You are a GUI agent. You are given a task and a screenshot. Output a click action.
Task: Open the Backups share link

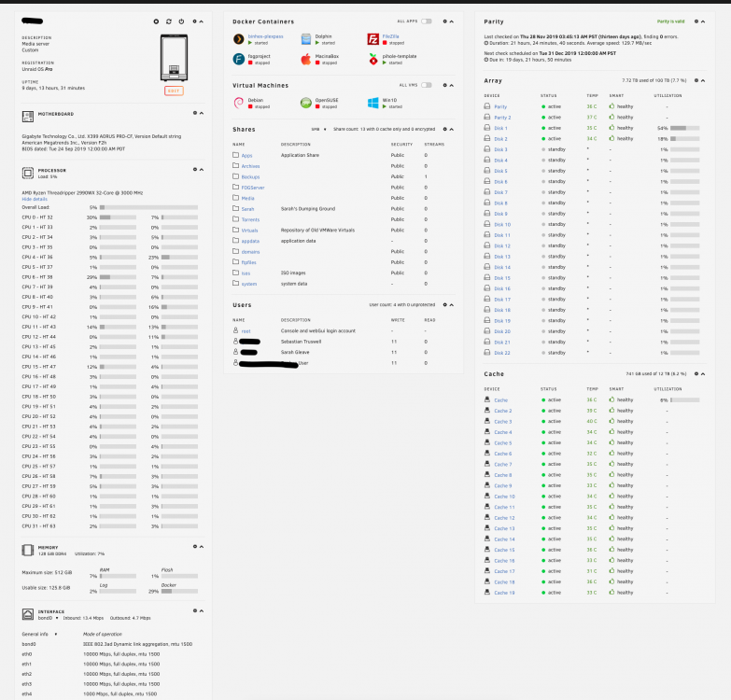click(250, 177)
